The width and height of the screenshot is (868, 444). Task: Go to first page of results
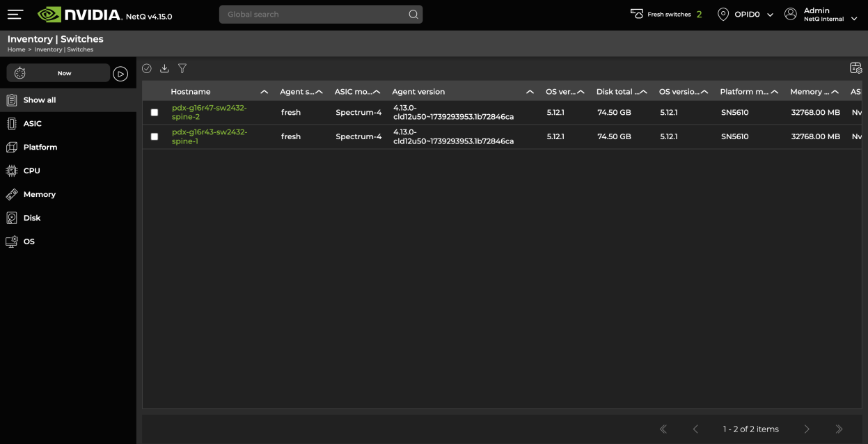(663, 429)
